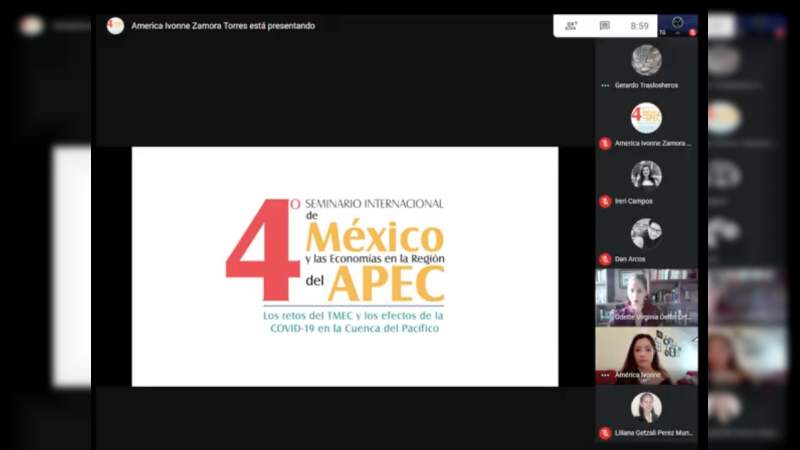Click the Gerardo Traslosheros name label
Screen dimensions: 800x450
[646, 85]
